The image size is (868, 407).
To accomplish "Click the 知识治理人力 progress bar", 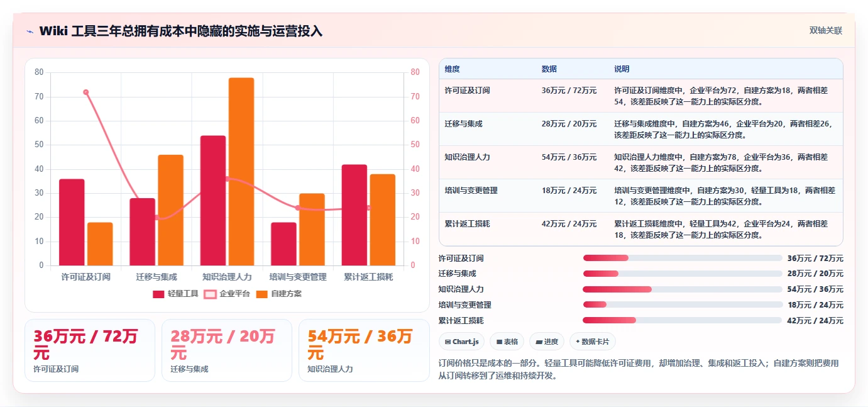I will [x=683, y=289].
